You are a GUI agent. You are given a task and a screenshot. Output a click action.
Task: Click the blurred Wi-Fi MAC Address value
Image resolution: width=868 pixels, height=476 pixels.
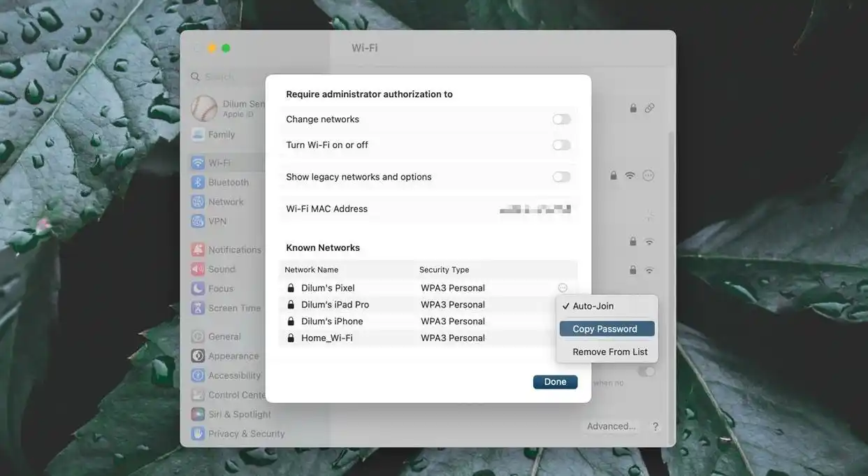click(x=535, y=209)
